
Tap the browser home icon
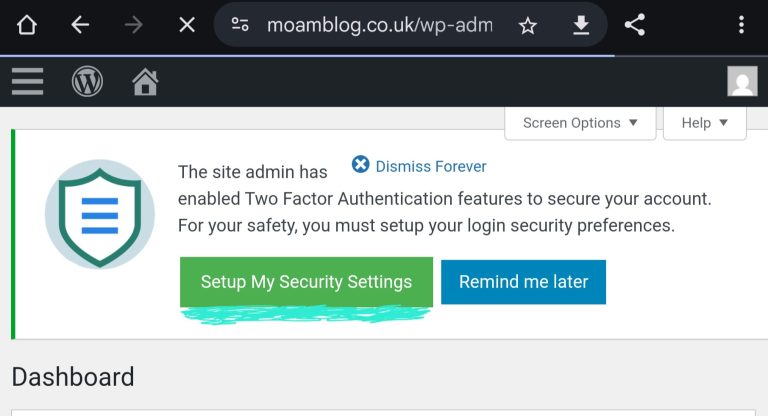pos(27,25)
